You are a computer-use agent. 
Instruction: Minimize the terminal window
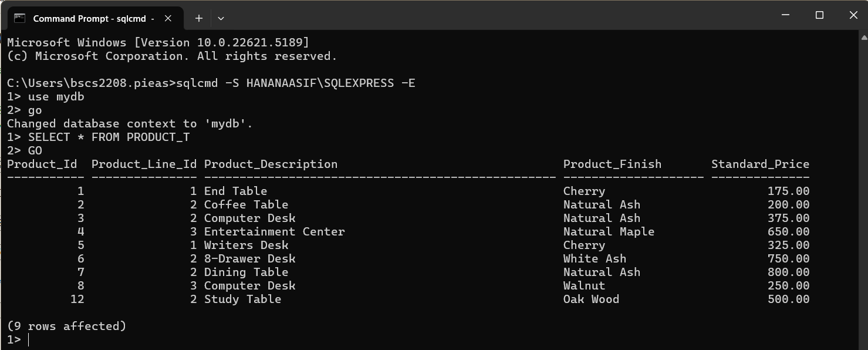pyautogui.click(x=787, y=15)
